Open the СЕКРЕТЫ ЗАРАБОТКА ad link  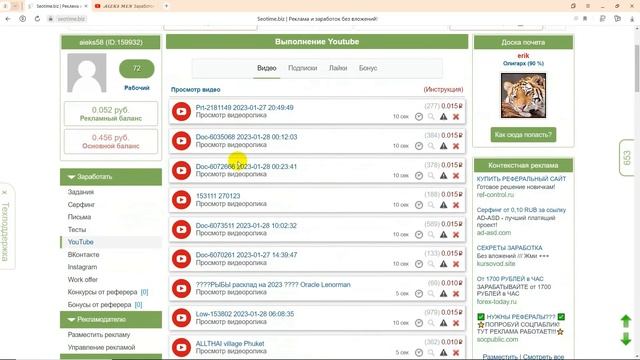[x=509, y=248]
